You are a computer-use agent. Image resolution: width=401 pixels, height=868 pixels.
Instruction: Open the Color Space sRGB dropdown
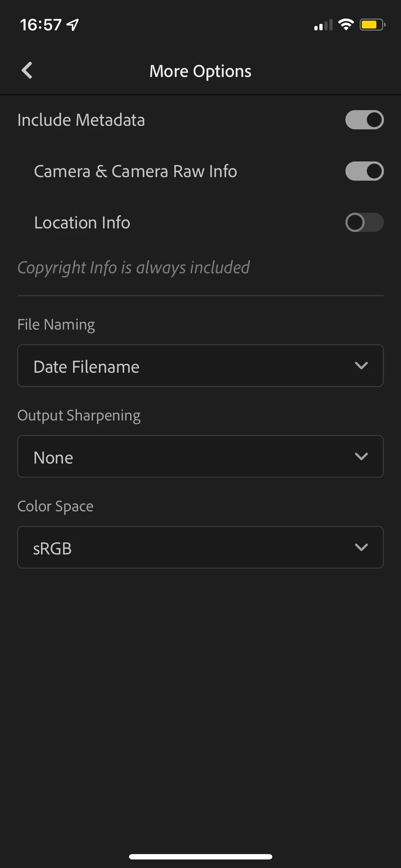tap(200, 547)
